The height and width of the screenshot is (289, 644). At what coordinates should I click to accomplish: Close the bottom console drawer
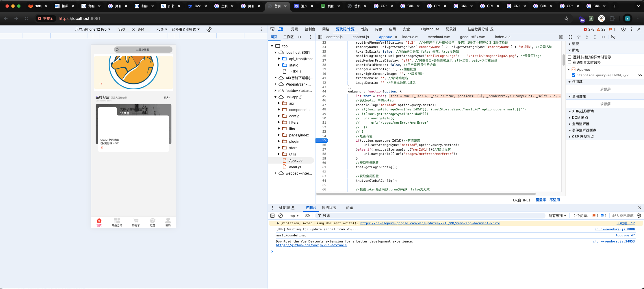[x=640, y=208]
